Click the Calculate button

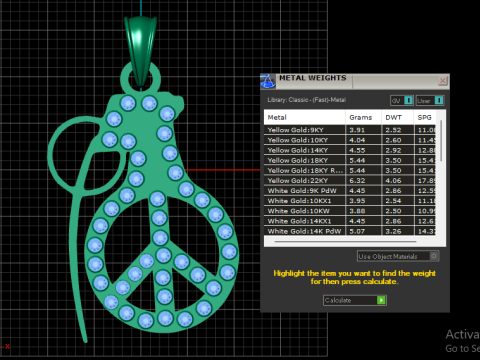coord(355,300)
